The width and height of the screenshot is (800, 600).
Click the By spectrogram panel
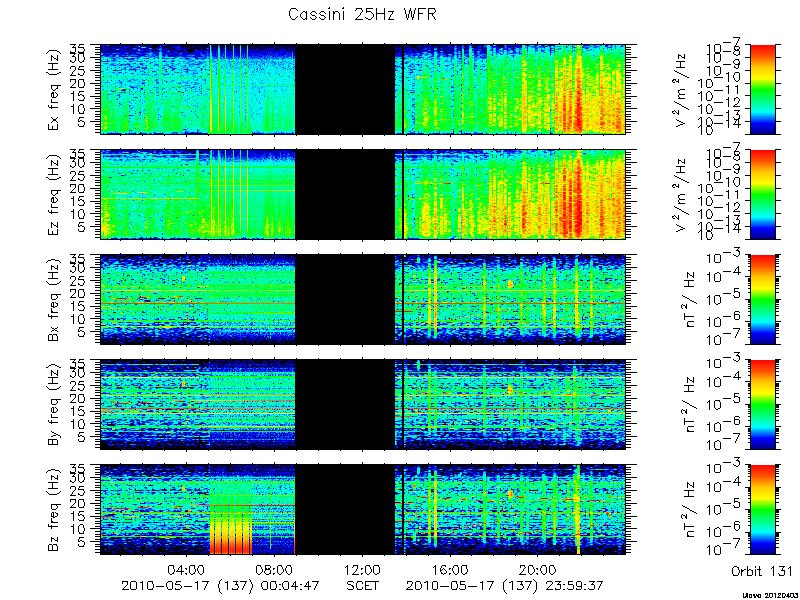[x=363, y=405]
